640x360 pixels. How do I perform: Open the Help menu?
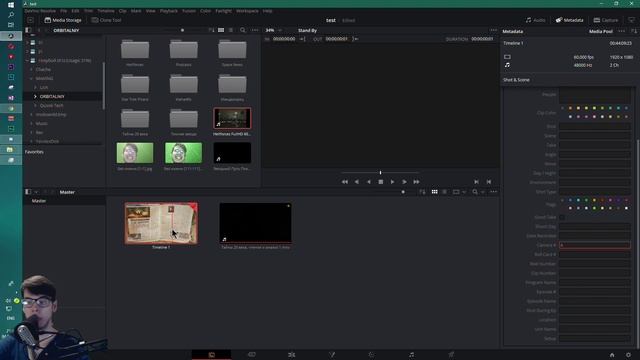pos(267,11)
